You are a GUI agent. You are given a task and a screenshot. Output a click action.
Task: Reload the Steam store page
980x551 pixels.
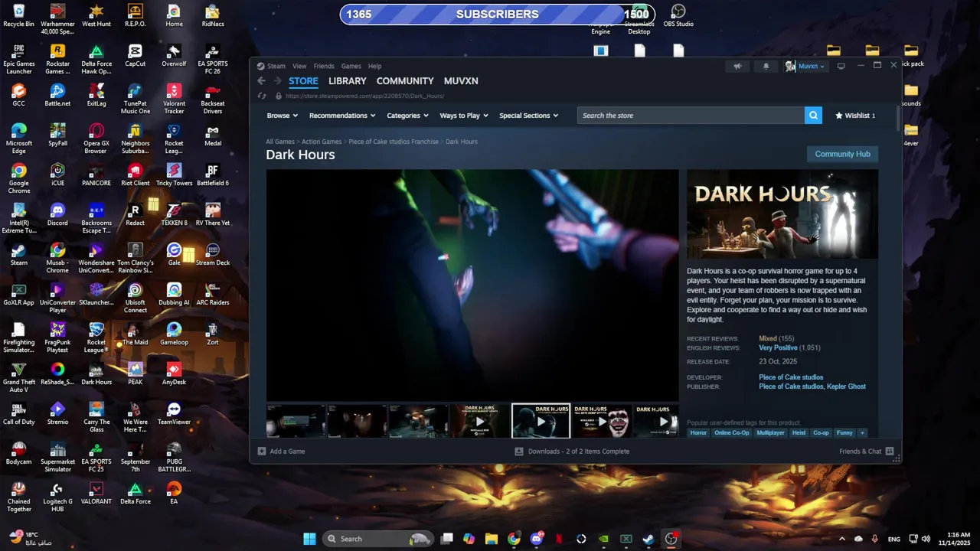tap(262, 96)
